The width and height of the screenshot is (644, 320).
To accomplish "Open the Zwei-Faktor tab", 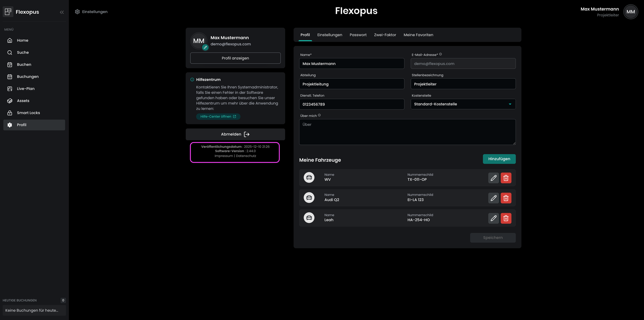I will [385, 35].
